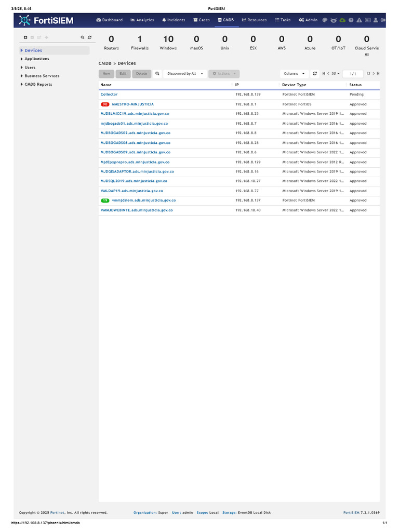Image resolution: width=399 pixels, height=532 pixels.
Task: Refresh the sidebar tree
Action: pos(89,37)
